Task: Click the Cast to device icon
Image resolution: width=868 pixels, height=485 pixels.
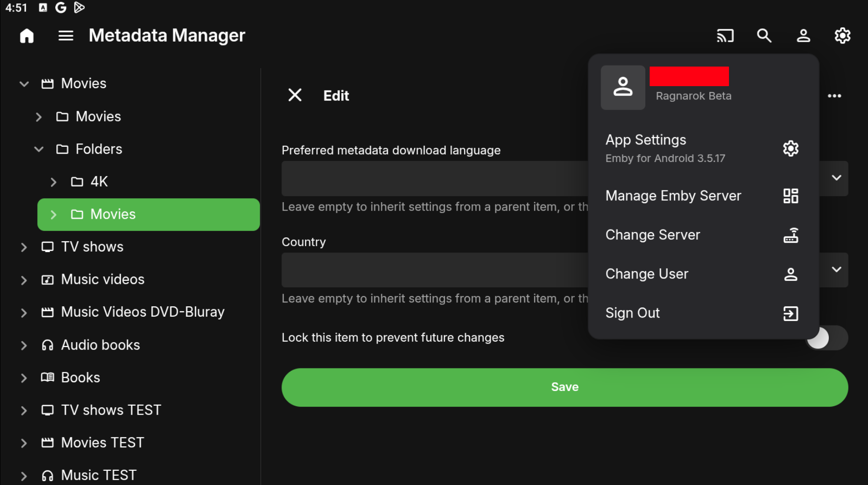Action: (725, 36)
